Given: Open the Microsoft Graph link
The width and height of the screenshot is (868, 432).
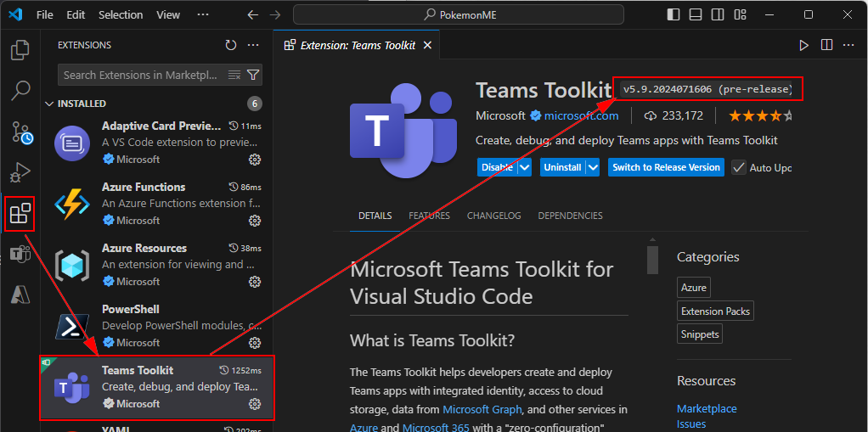Looking at the screenshot, I should pos(482,409).
